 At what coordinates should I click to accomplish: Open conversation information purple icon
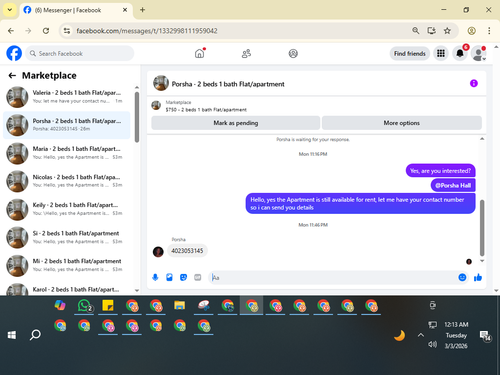(474, 83)
